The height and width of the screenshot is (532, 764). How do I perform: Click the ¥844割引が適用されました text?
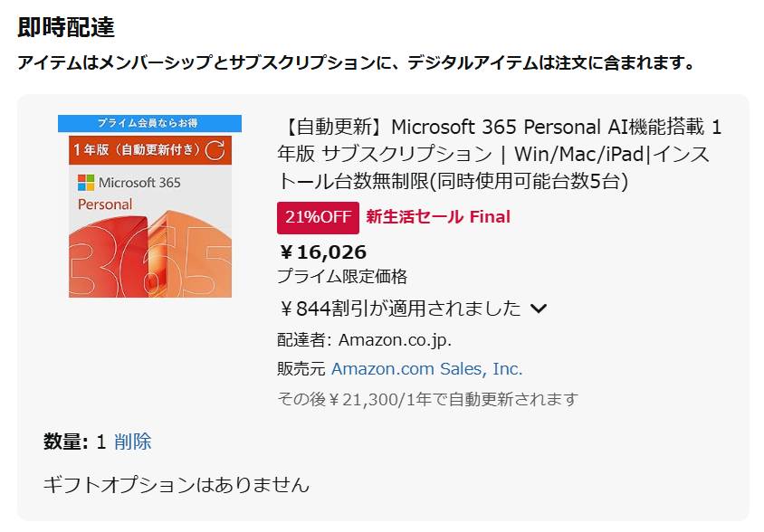tap(399, 309)
